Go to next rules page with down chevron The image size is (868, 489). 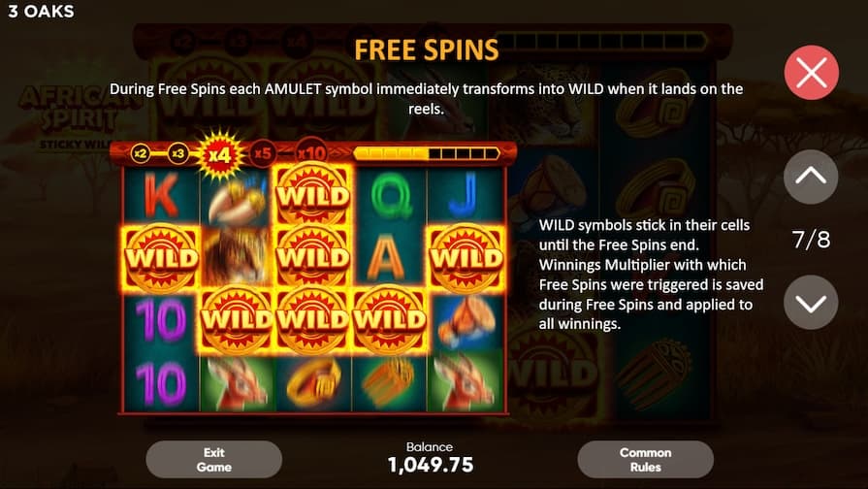[811, 303]
